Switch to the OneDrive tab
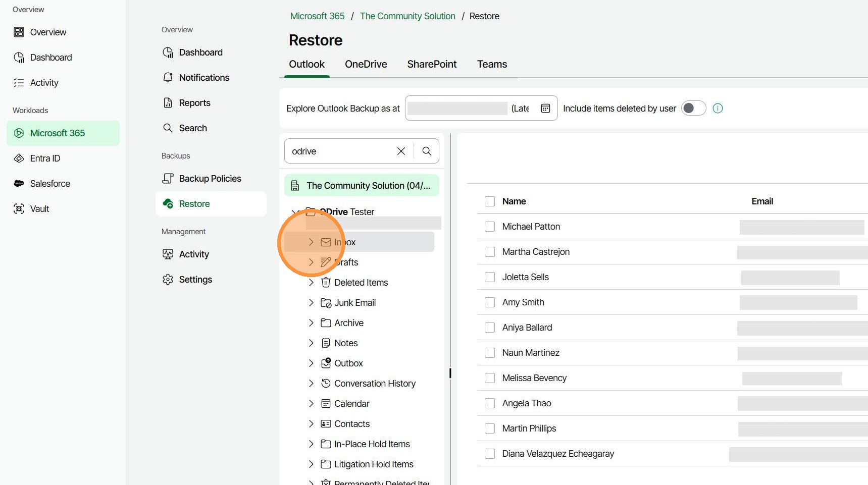This screenshot has width=868, height=485. [x=366, y=64]
